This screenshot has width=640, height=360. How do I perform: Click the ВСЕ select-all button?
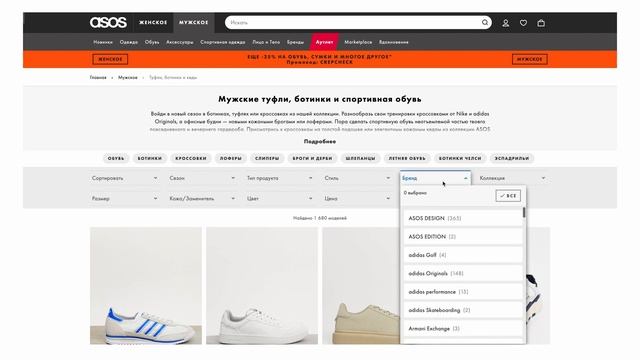coord(508,196)
